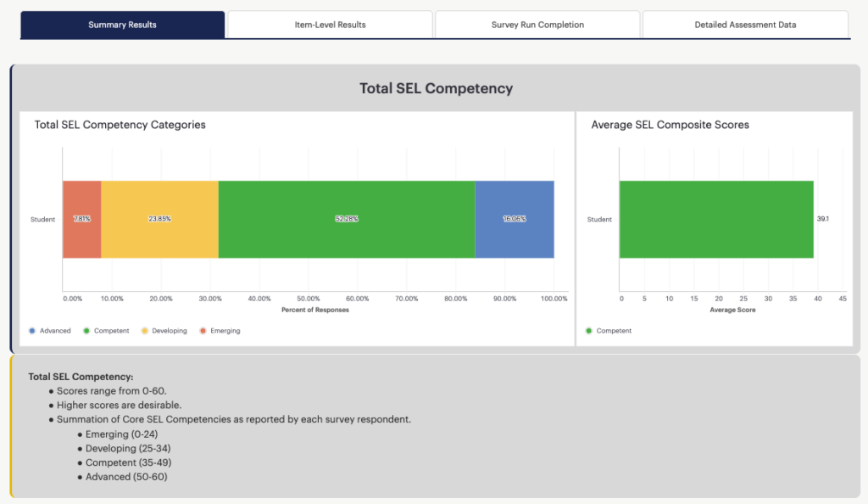Image resolution: width=868 pixels, height=504 pixels.
Task: Toggle the red Emerging legend marker
Action: click(x=203, y=331)
